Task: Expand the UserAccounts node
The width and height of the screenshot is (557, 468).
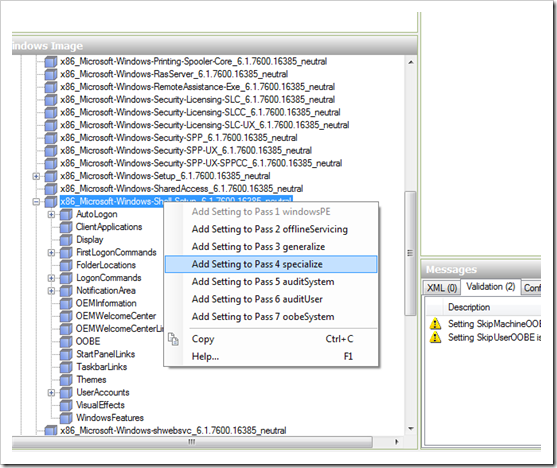Action: (52, 393)
